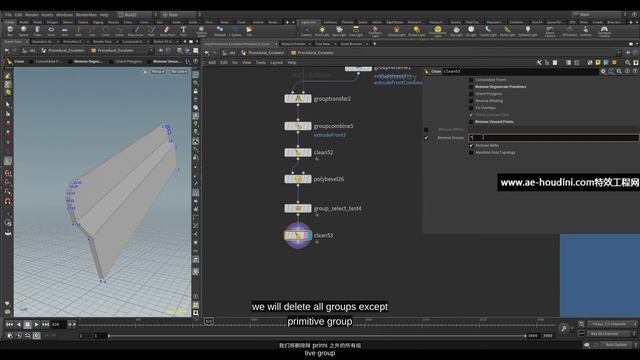Toggle Manifold-Only Topology checkbox
640x360 pixels.
[x=471, y=153]
